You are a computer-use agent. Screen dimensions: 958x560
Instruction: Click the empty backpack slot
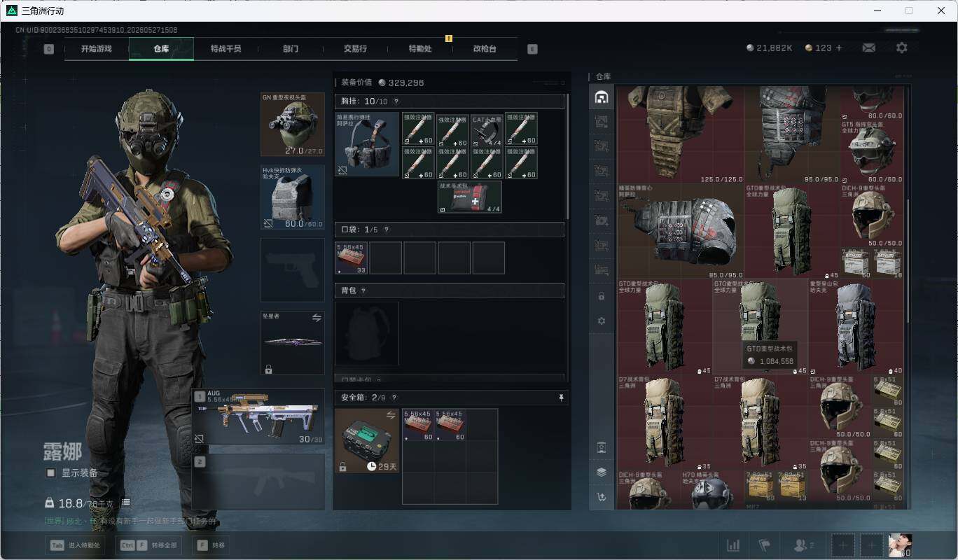tap(367, 334)
